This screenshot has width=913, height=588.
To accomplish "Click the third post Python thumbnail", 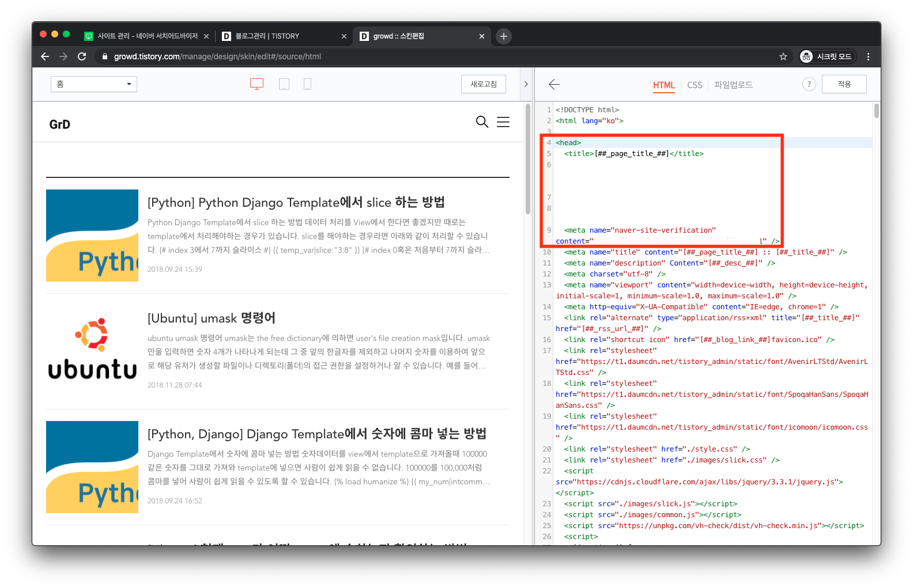I will tap(92, 467).
